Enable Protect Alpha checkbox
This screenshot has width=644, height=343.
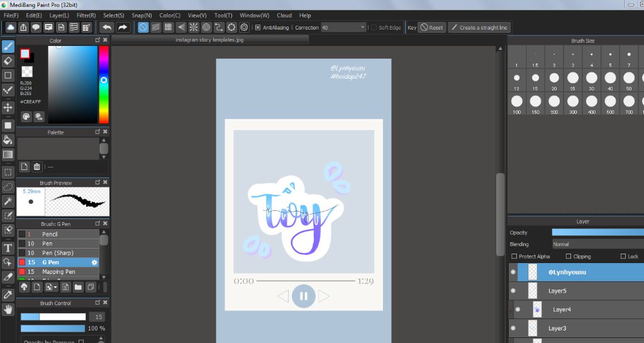(514, 256)
